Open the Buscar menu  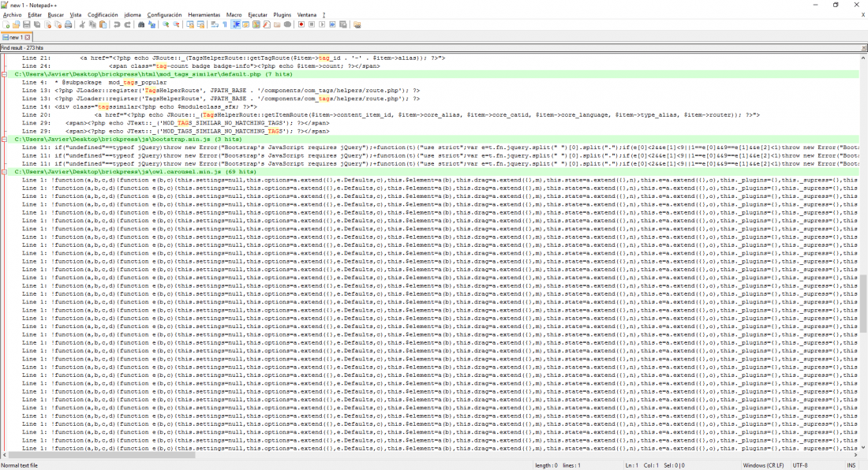[55, 15]
